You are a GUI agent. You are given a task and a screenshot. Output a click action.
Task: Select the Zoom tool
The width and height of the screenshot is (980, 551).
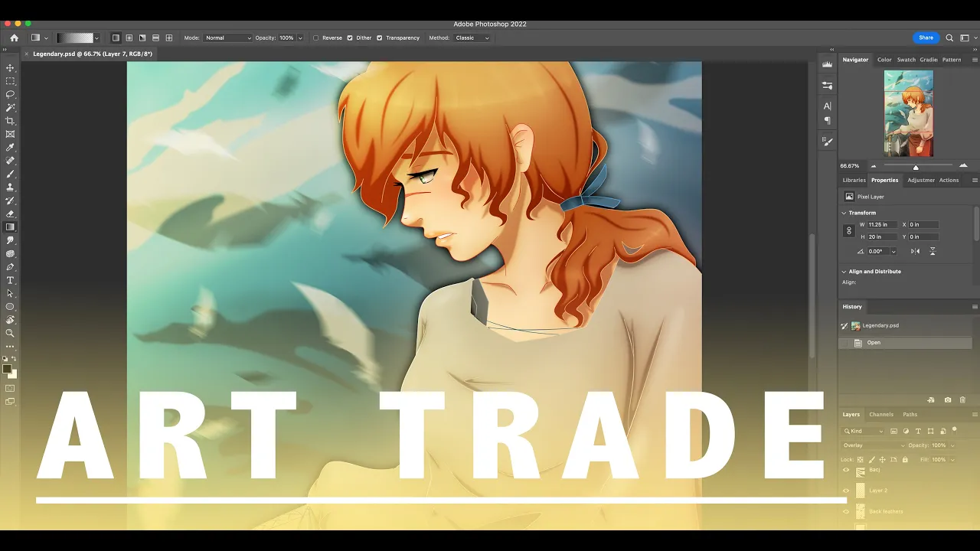(10, 333)
